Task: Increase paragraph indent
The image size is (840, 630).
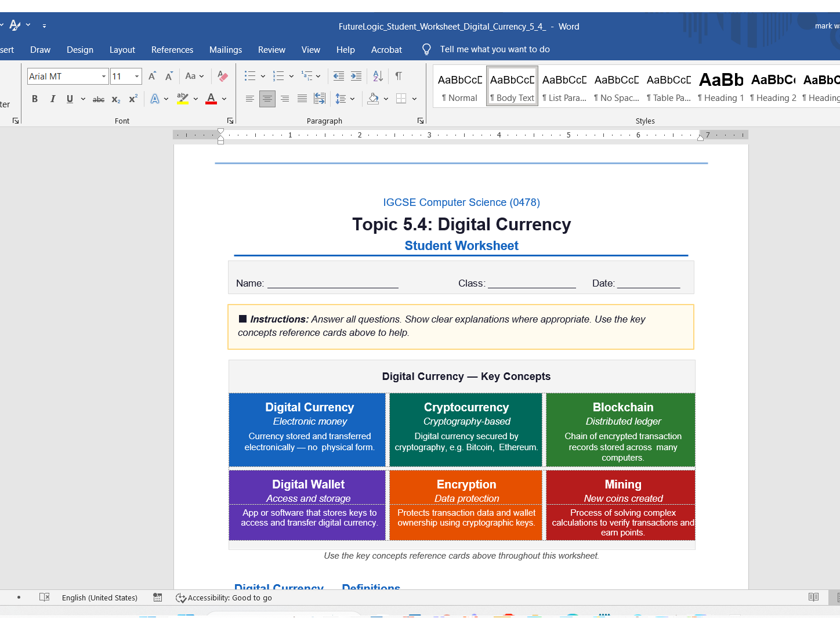Action: point(356,76)
